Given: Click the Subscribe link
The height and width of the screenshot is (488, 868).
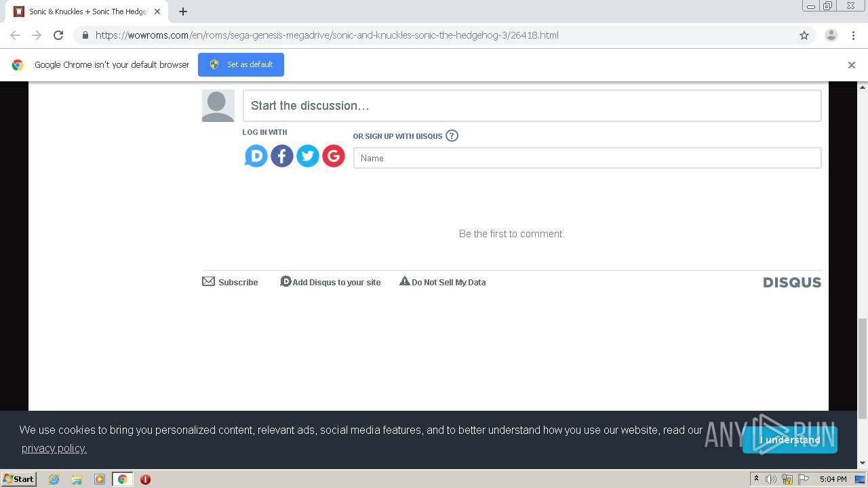Looking at the screenshot, I should (x=238, y=283).
